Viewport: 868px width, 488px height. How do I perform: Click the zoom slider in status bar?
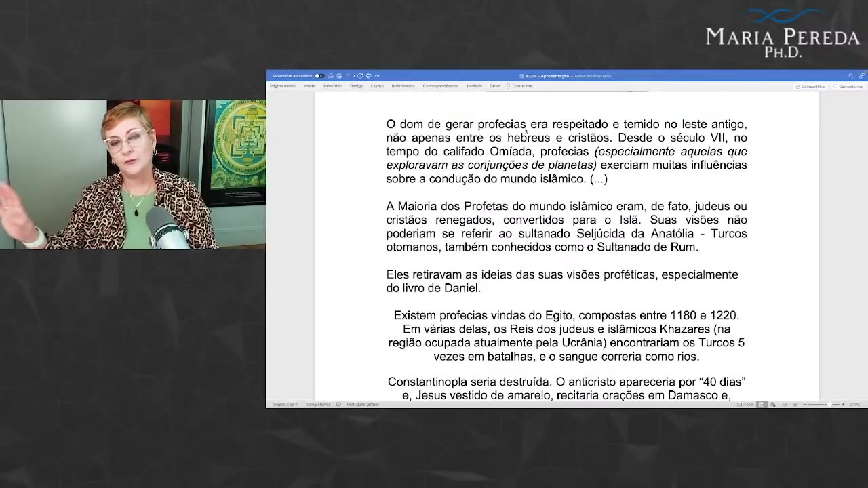tap(824, 405)
